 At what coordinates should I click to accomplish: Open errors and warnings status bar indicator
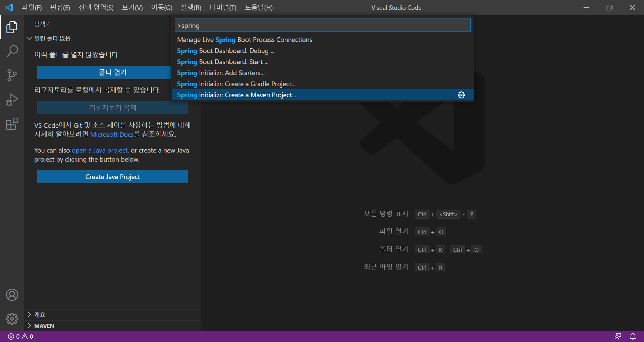(20, 336)
